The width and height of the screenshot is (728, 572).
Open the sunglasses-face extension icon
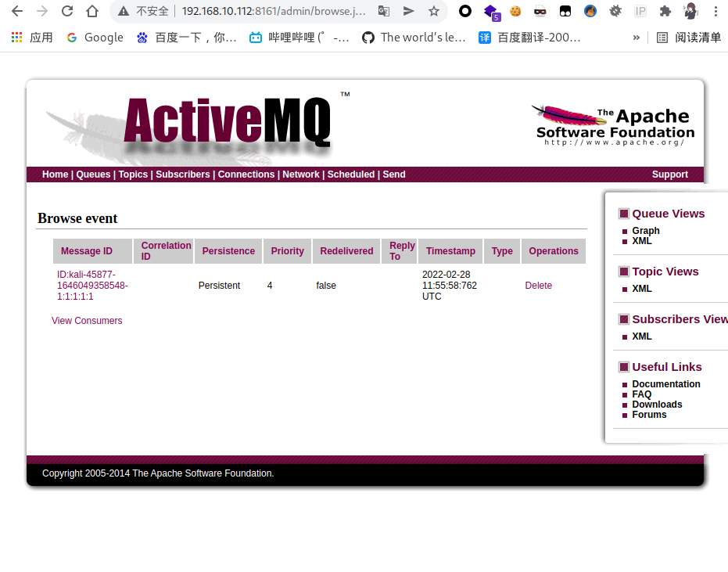click(540, 11)
